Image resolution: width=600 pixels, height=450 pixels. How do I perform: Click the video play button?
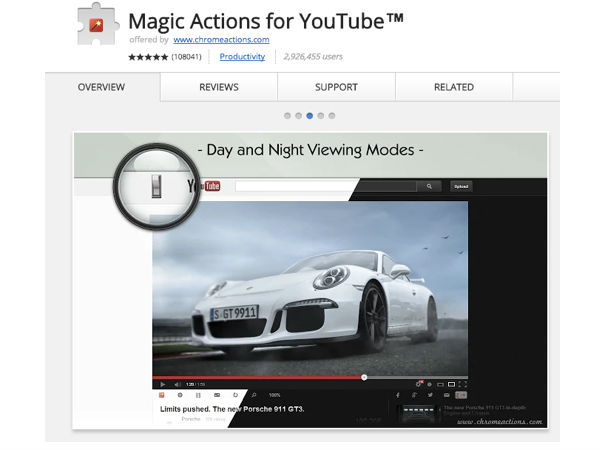163,384
